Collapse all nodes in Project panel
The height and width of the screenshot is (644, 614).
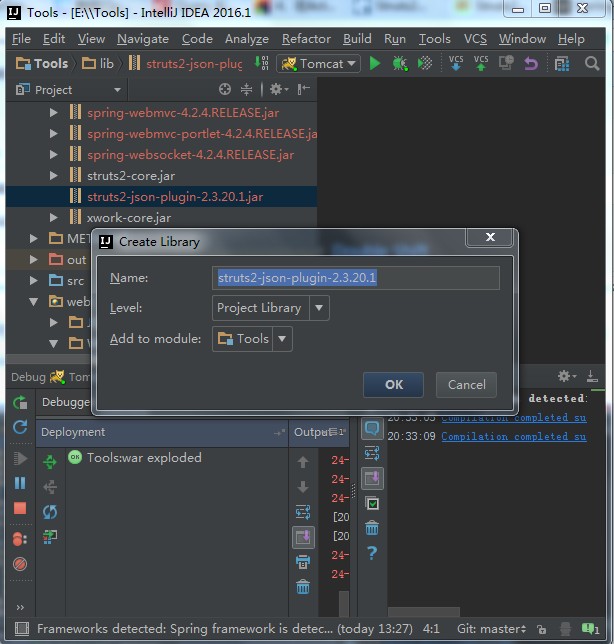[x=246, y=89]
